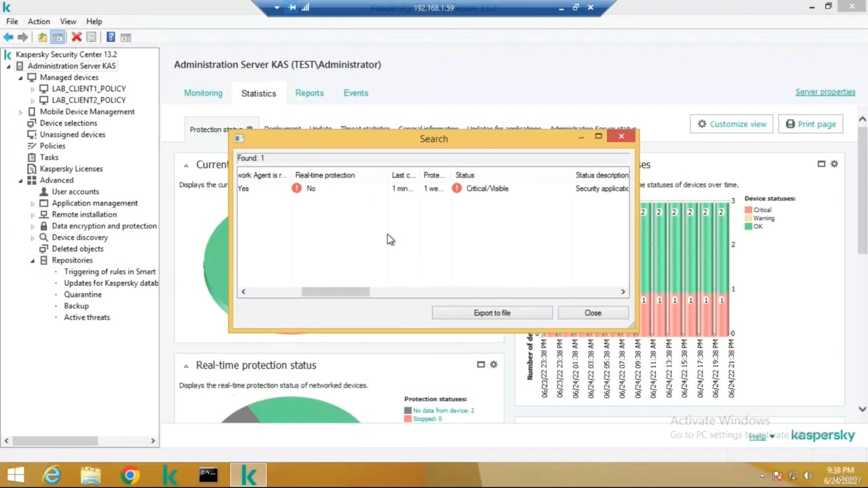
Task: Click the Customize view button
Action: [x=732, y=124]
